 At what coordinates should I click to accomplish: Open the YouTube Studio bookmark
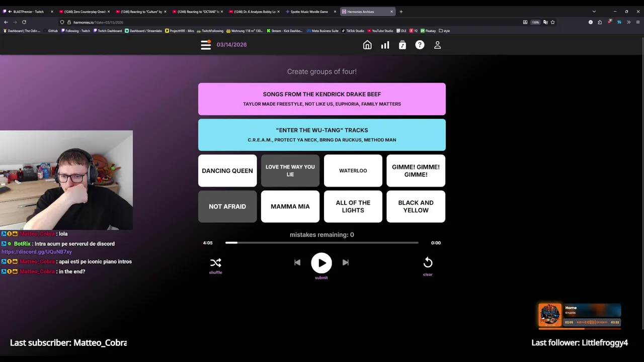[380, 31]
